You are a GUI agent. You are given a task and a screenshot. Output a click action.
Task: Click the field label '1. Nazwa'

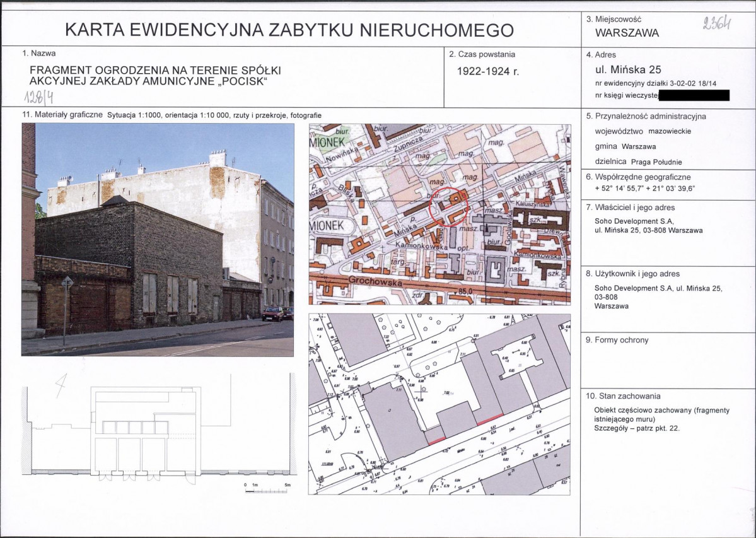pos(39,54)
